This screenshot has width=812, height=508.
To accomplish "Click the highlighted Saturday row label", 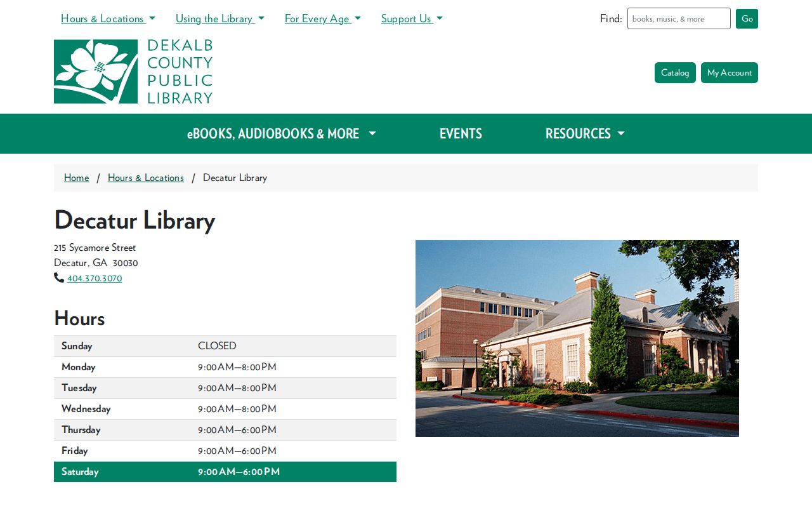I will tap(80, 472).
